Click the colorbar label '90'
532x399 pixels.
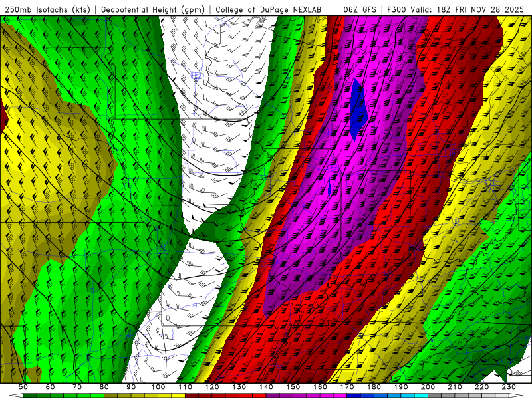[131, 387]
